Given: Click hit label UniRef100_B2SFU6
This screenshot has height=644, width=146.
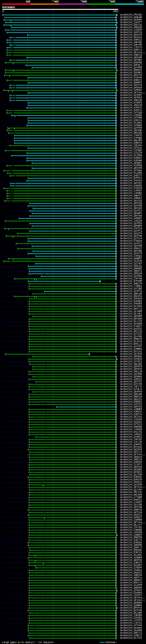Looking at the screenshot, I should (131, 610).
